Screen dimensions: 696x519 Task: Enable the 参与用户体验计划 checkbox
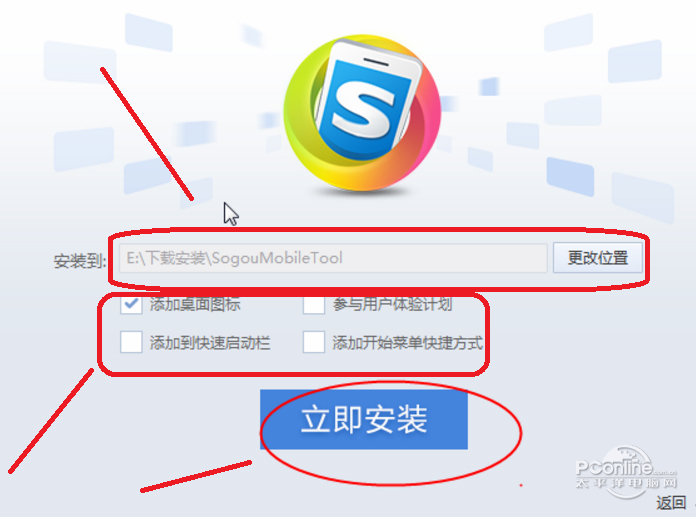pyautogui.click(x=314, y=305)
